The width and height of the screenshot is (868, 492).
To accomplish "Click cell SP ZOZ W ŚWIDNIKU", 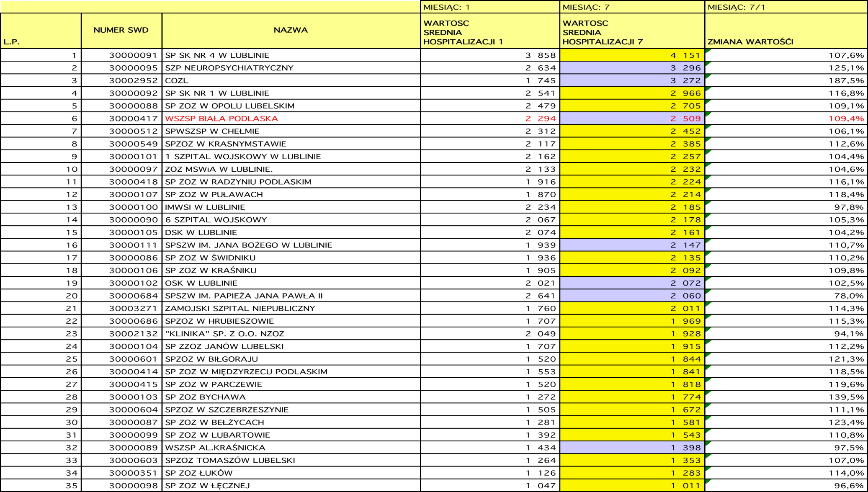I will (x=291, y=258).
